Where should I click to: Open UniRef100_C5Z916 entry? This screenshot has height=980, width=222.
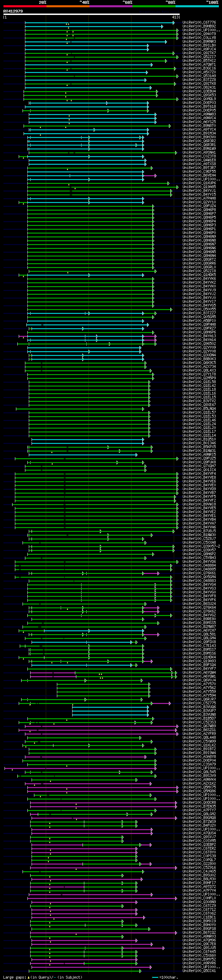tap(199, 867)
